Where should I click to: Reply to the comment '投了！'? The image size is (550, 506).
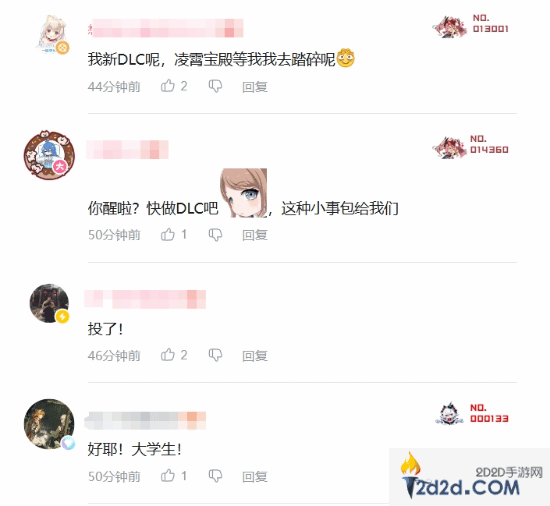[x=255, y=356]
